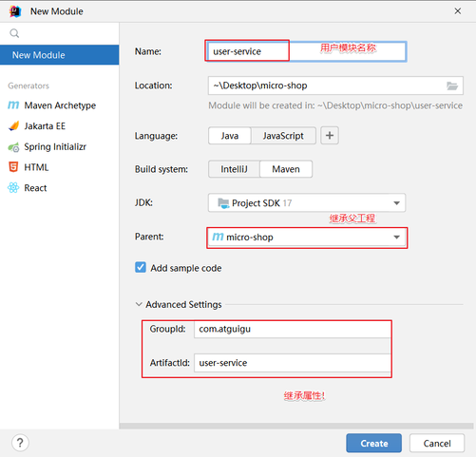Select the Maven Archetype generator icon
The height and width of the screenshot is (457, 476).
pos(13,105)
